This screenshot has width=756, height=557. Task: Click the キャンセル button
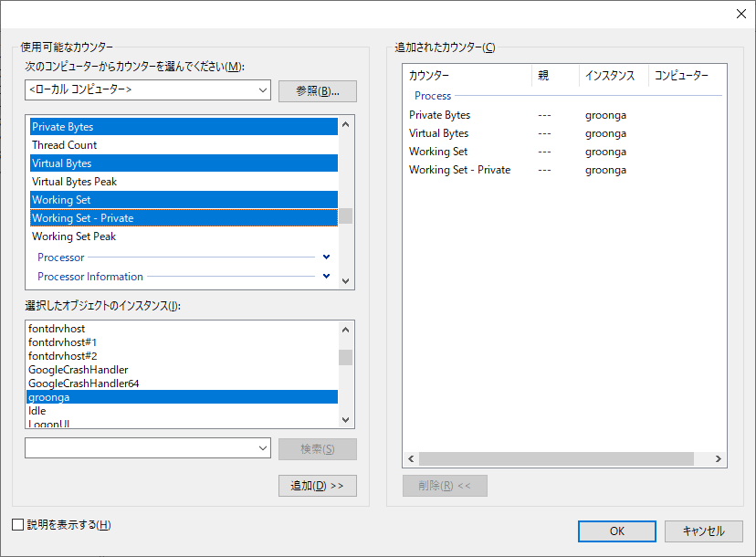coord(703,531)
